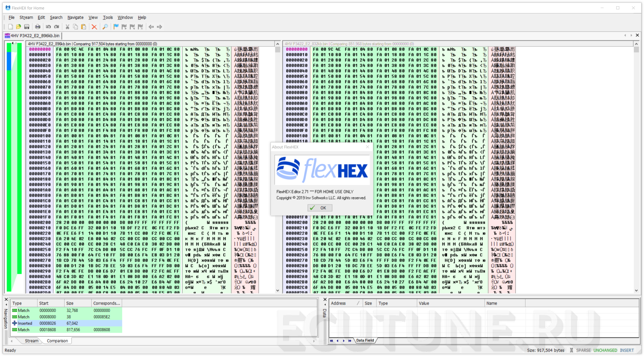Open the Help menu

point(142,18)
